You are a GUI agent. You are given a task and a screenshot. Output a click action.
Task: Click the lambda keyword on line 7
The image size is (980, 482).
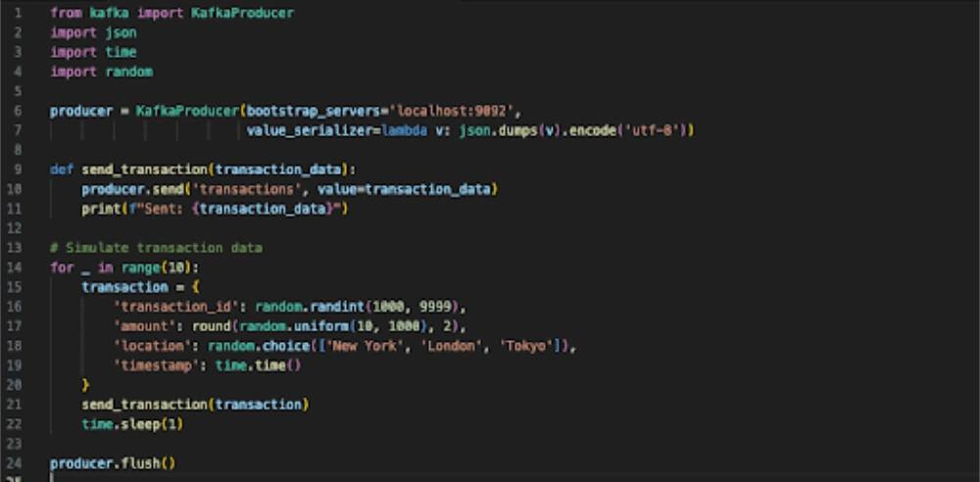405,130
